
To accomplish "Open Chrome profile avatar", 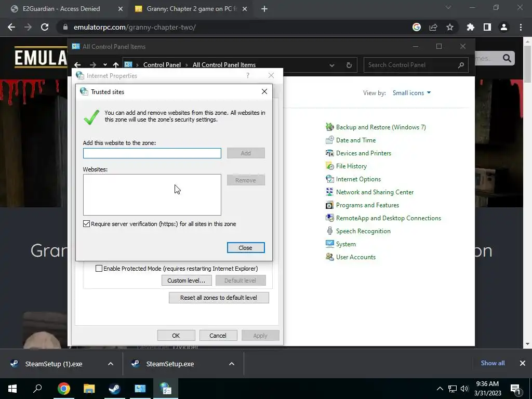I will [504, 27].
